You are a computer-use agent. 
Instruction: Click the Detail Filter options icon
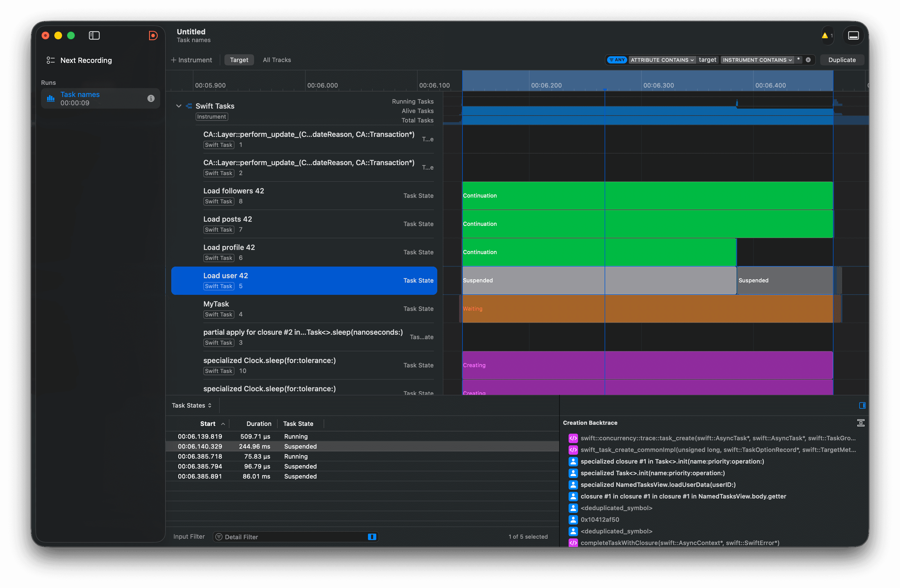[x=219, y=536]
